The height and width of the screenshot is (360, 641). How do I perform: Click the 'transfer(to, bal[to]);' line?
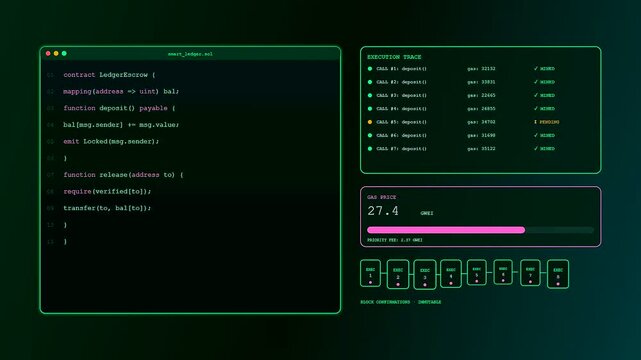(x=107, y=208)
